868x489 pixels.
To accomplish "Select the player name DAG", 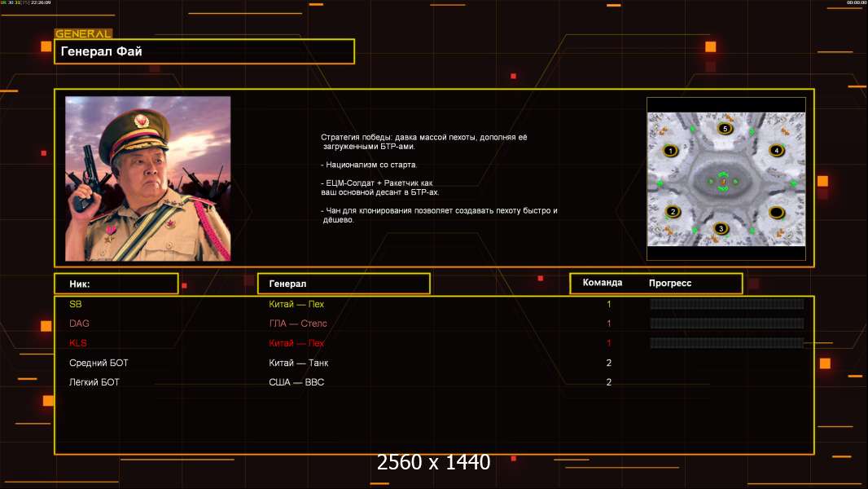I will 79,324.
